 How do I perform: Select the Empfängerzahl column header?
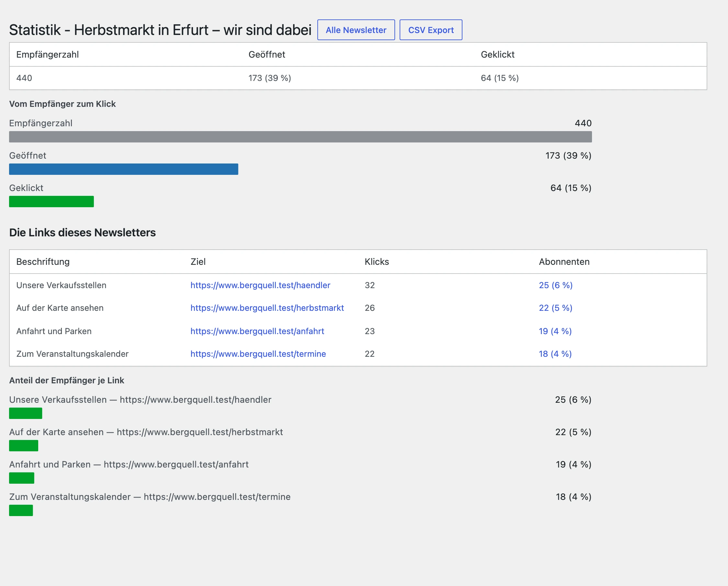pos(48,54)
